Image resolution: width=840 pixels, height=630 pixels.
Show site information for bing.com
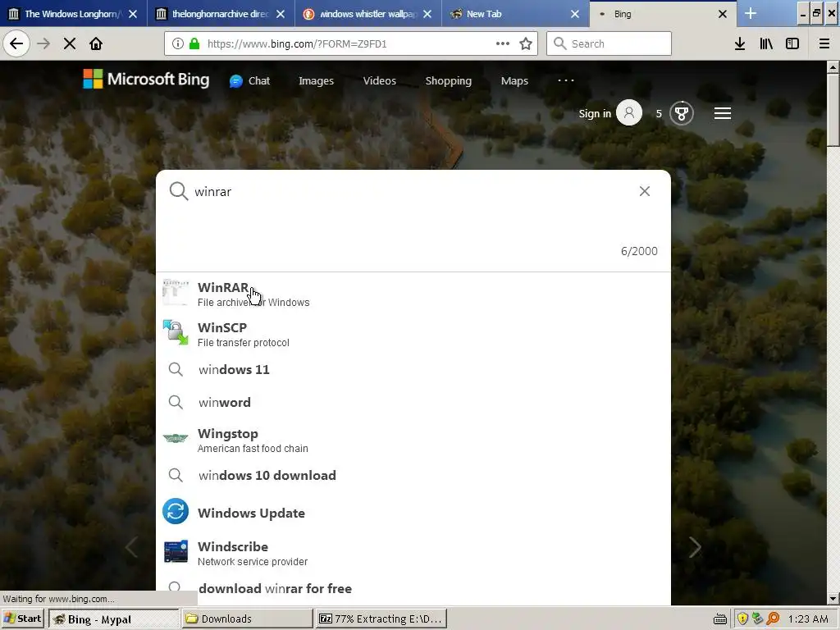click(x=178, y=44)
